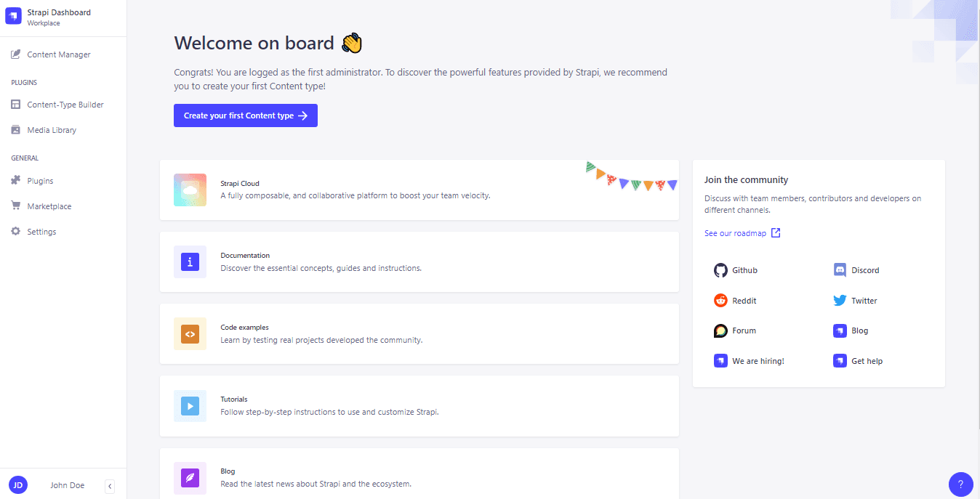The height and width of the screenshot is (499, 980).
Task: Click the We are hiring icon
Action: click(x=720, y=361)
